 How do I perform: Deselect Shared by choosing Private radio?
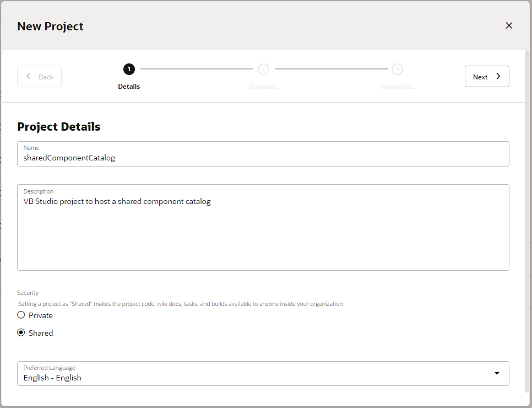(x=20, y=315)
